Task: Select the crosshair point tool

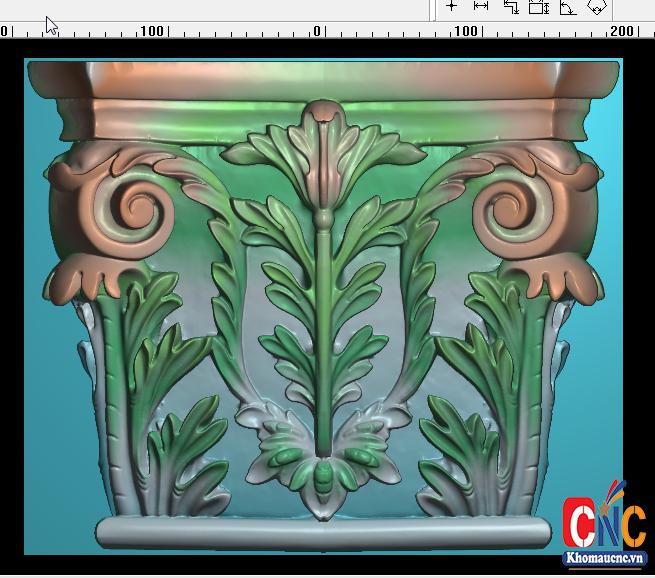Action: pyautogui.click(x=452, y=6)
